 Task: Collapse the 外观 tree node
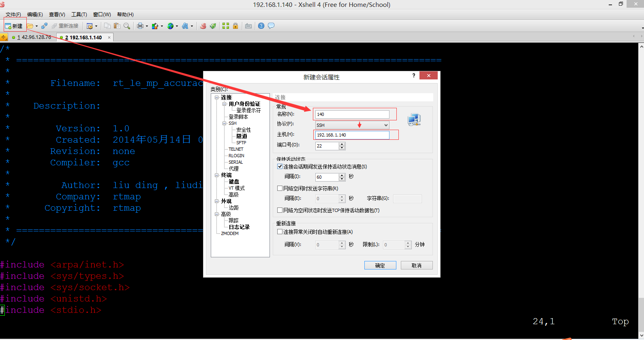[217, 201]
